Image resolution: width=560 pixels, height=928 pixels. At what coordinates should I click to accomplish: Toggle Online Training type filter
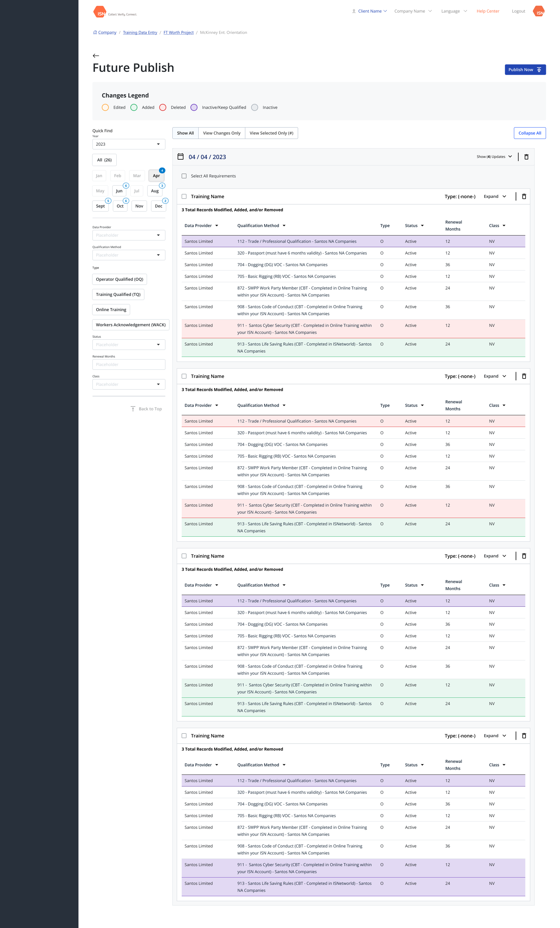point(111,310)
